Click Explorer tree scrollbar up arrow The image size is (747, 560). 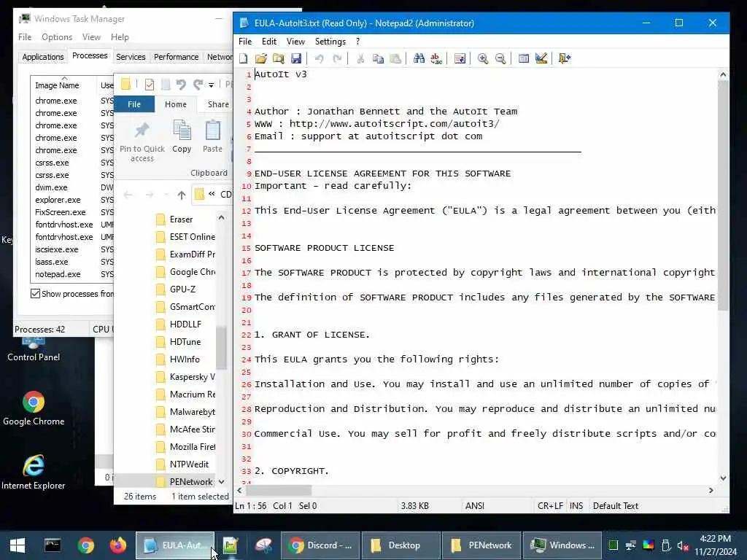221,217
